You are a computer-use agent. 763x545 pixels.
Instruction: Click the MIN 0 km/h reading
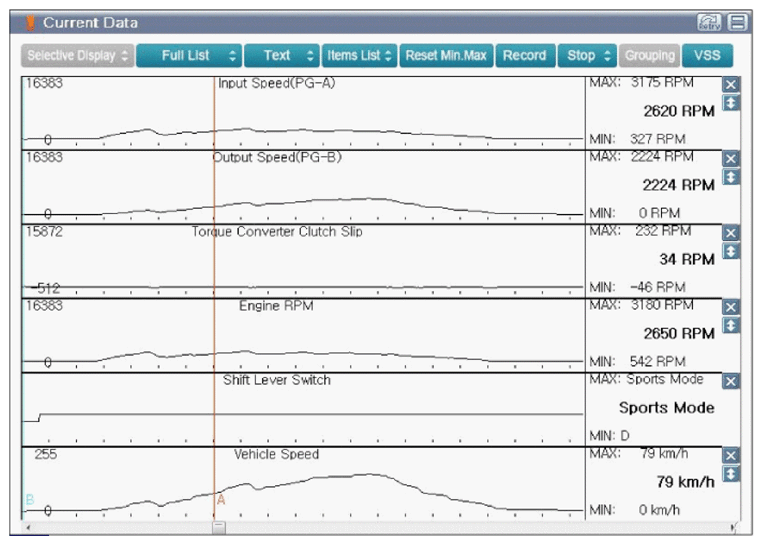click(x=635, y=510)
